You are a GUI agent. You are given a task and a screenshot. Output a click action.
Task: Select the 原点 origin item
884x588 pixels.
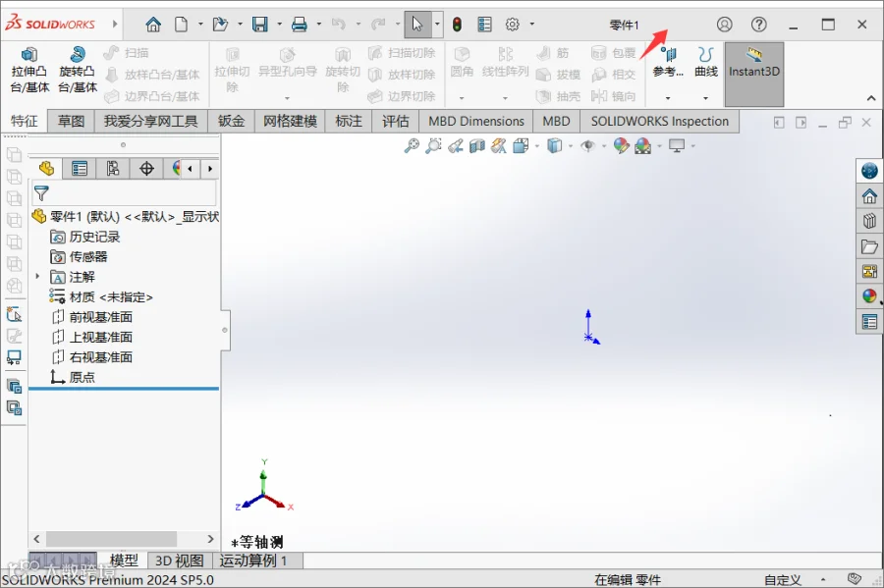pos(73,377)
